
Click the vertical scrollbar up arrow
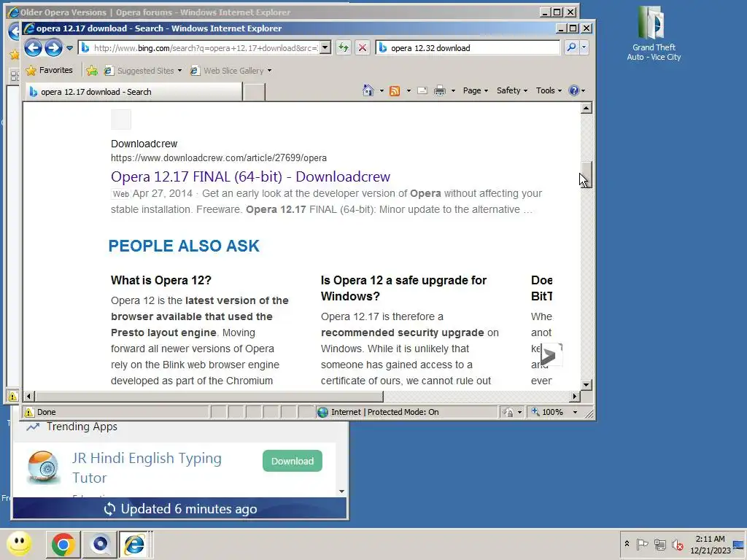587,109
